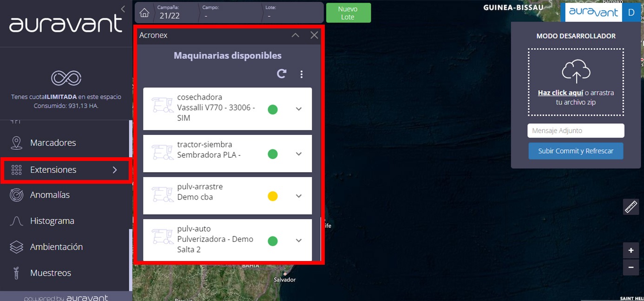This screenshot has width=644, height=301.
Task: Click the powered by auravant footer
Action: 66,298
